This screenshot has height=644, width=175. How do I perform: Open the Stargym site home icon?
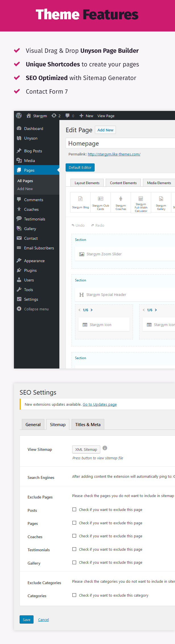point(29,115)
